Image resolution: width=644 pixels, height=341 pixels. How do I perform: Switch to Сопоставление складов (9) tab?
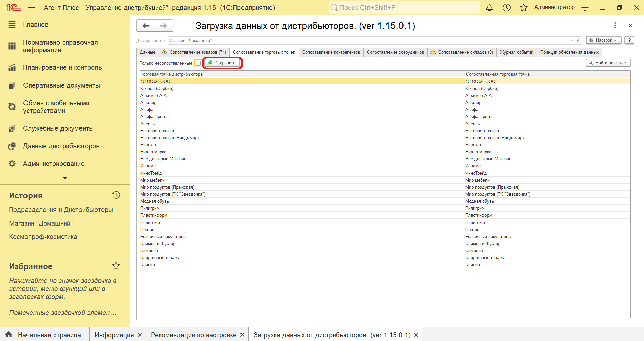click(x=462, y=52)
